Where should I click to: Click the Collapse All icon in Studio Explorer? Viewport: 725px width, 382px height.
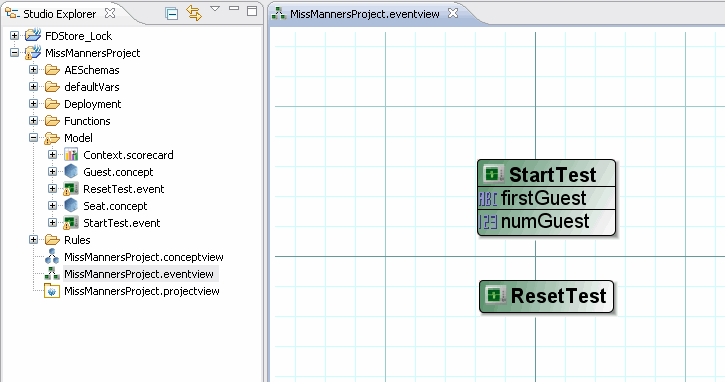click(172, 14)
